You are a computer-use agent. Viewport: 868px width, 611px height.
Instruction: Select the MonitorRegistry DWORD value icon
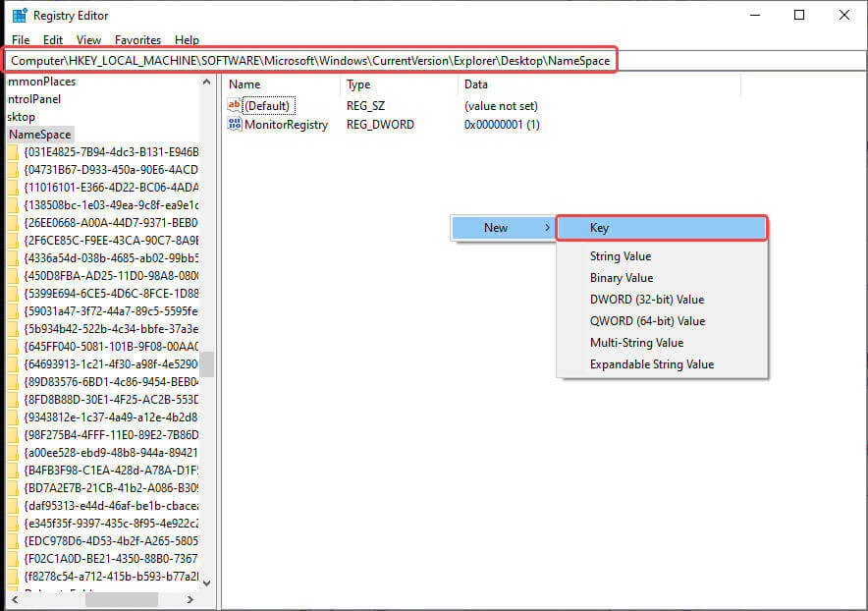pyautogui.click(x=234, y=124)
